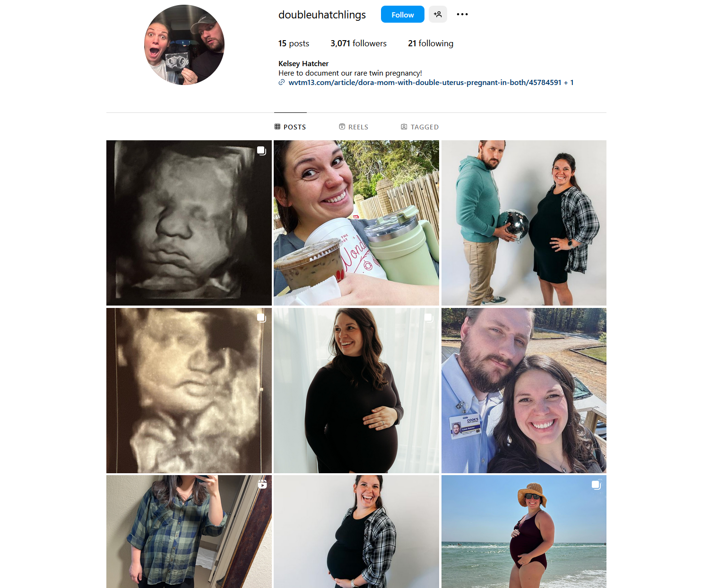The image size is (701, 588).
Task: Switch to the Reels tab
Action: [354, 127]
